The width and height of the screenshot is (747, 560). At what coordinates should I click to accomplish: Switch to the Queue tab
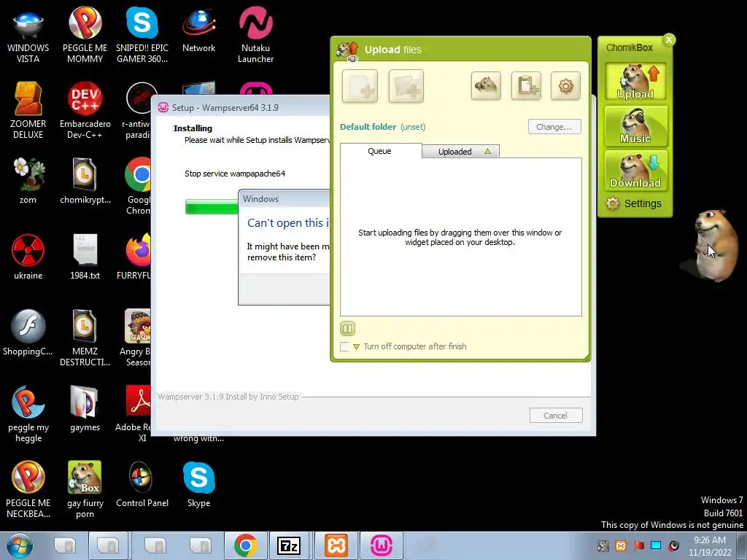(381, 151)
